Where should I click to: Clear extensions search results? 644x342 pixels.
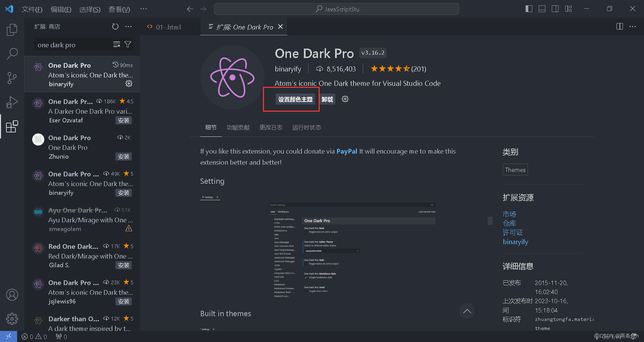pyautogui.click(x=116, y=45)
